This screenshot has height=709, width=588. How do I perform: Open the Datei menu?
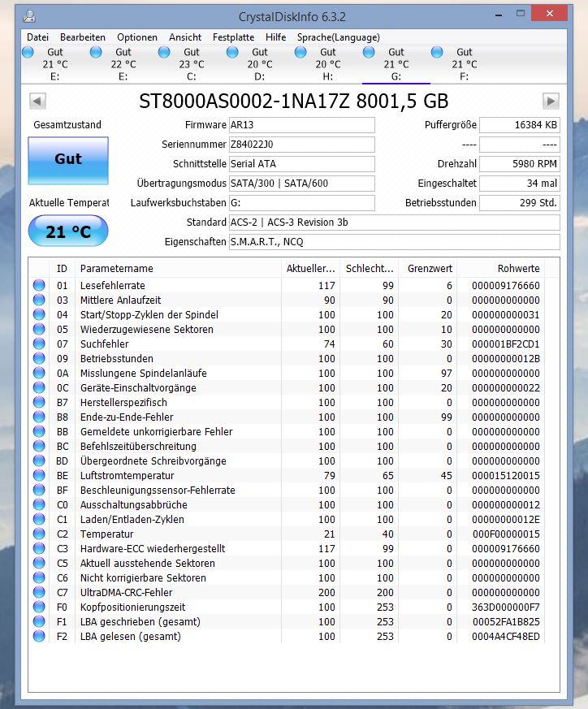(37, 37)
